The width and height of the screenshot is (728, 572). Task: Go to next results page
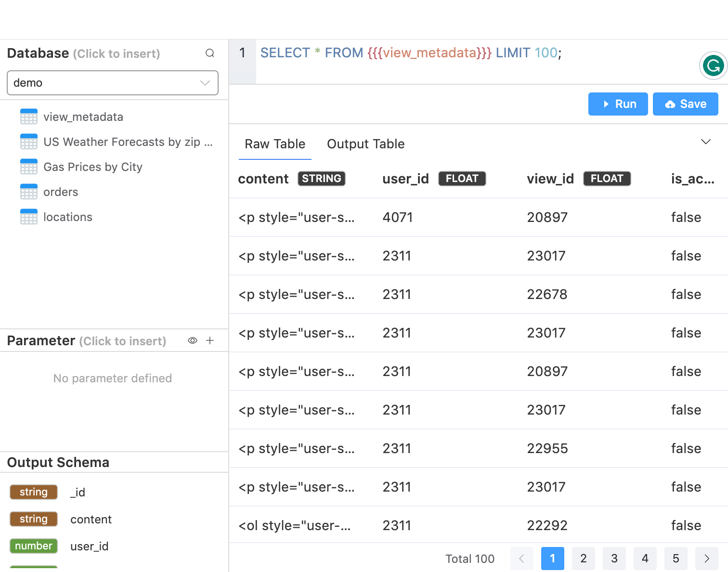[707, 559]
